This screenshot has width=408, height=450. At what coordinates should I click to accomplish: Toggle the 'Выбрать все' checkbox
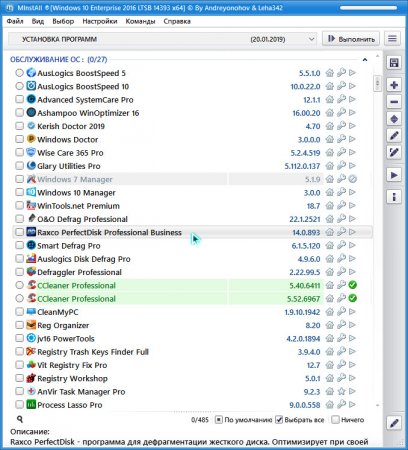279,420
